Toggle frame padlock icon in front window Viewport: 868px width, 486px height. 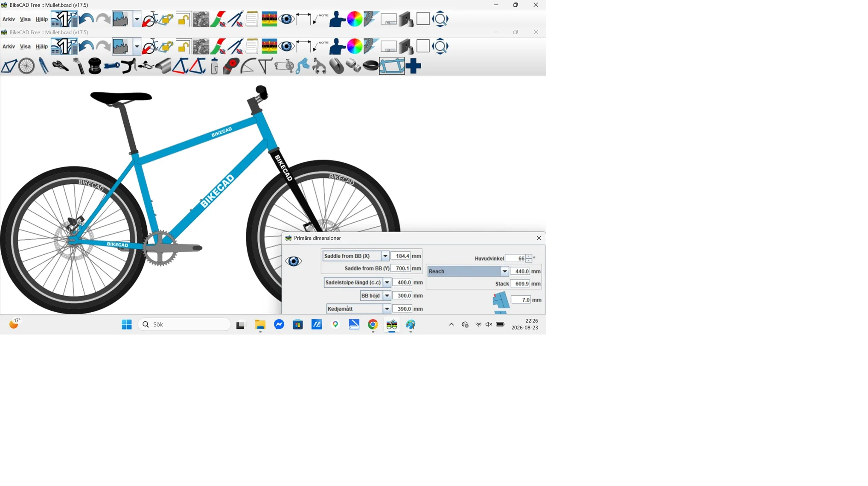pyautogui.click(x=166, y=47)
